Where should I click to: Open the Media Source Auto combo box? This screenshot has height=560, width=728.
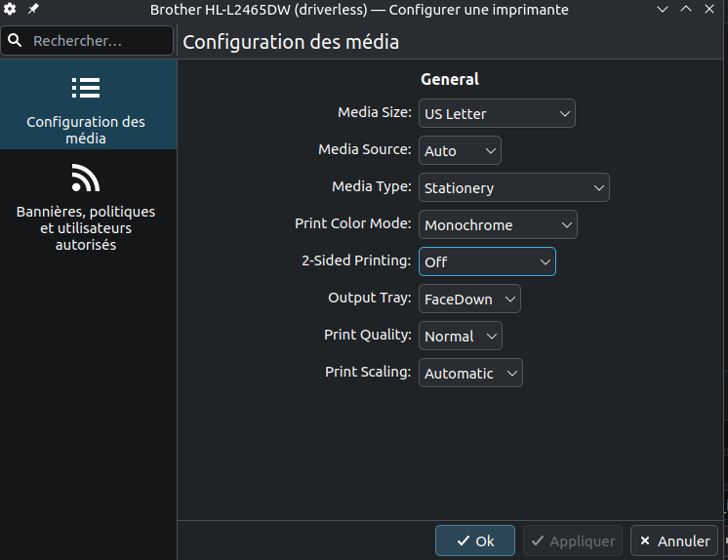pyautogui.click(x=460, y=150)
